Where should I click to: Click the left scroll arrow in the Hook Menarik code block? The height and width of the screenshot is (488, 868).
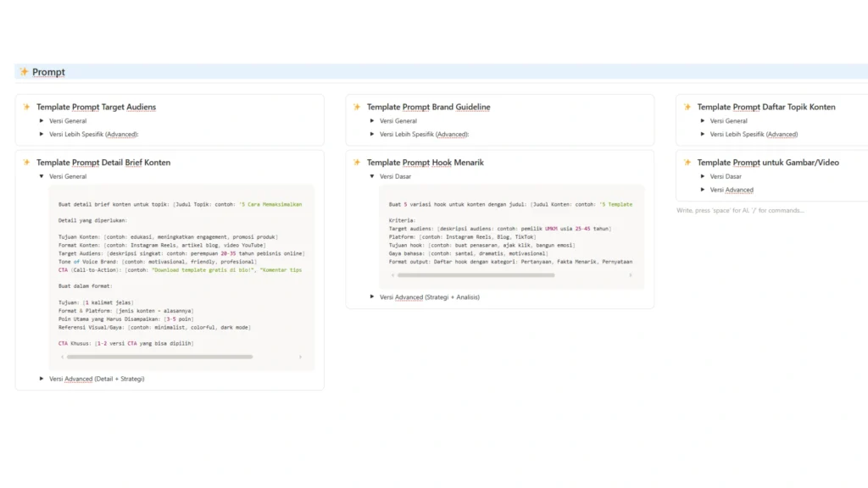pyautogui.click(x=392, y=275)
